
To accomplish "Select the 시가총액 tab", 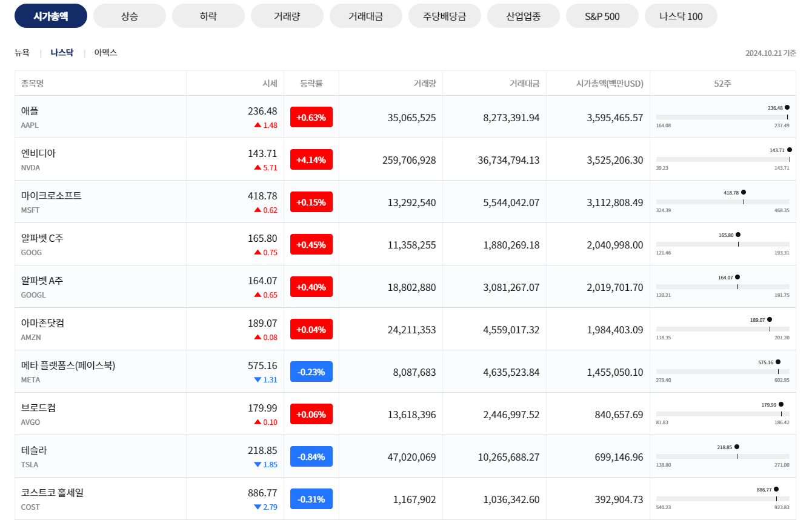I will [x=51, y=16].
